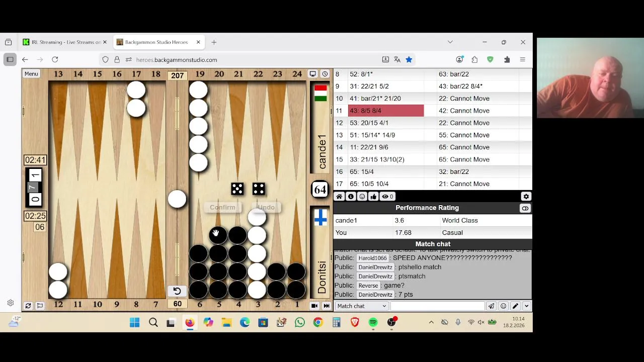Open the browser extensions puzzle icon
The height and width of the screenshot is (362, 644).
tap(507, 60)
